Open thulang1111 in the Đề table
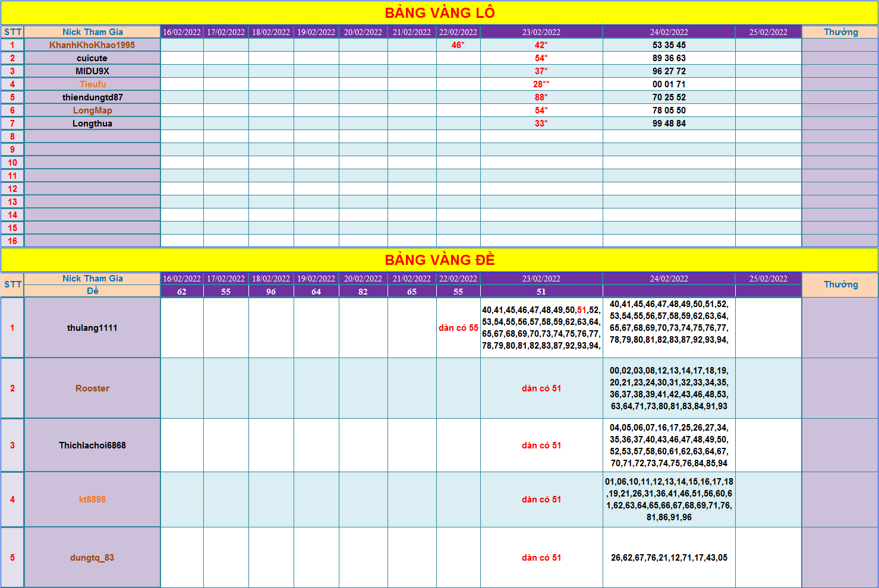 tap(92, 328)
